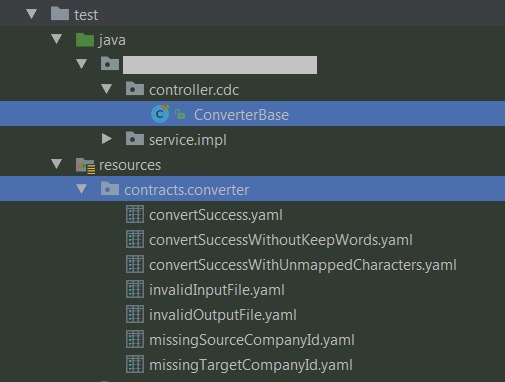This screenshot has height=382, width=505.
Task: Click the test folder icon
Action: [x=60, y=14]
